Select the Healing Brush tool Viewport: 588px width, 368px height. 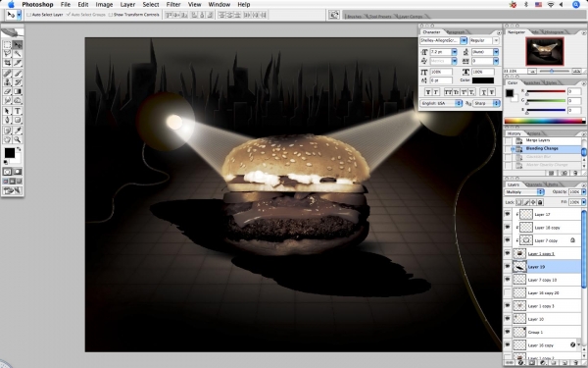(x=7, y=74)
